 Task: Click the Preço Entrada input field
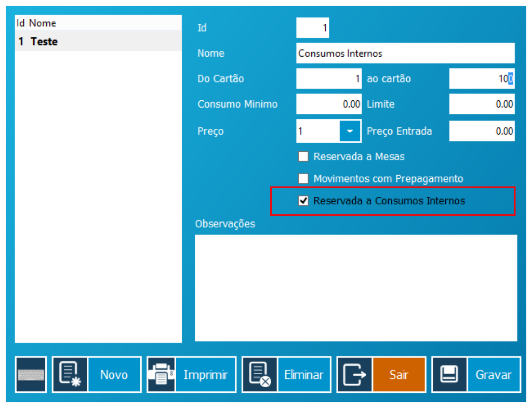pyautogui.click(x=482, y=131)
